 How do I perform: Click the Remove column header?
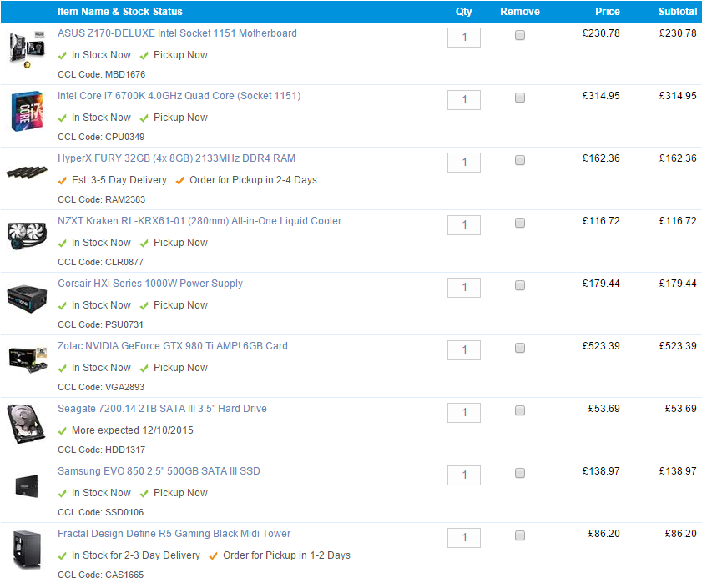(520, 12)
